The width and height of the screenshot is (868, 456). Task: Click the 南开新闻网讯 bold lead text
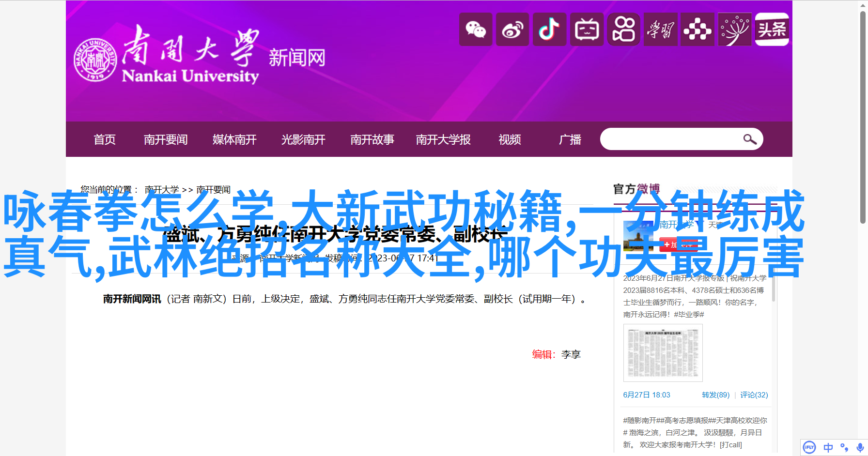pyautogui.click(x=132, y=299)
